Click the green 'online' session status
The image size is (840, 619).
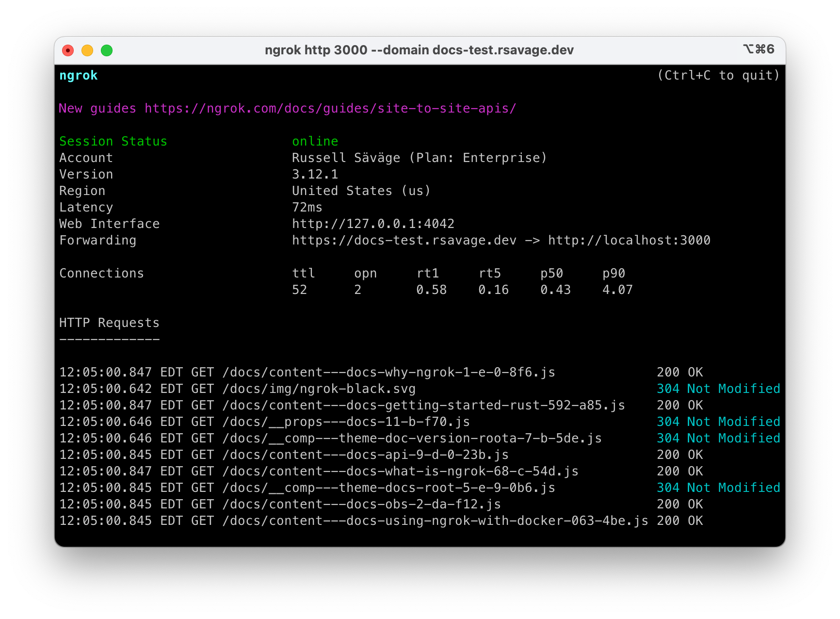(x=315, y=141)
